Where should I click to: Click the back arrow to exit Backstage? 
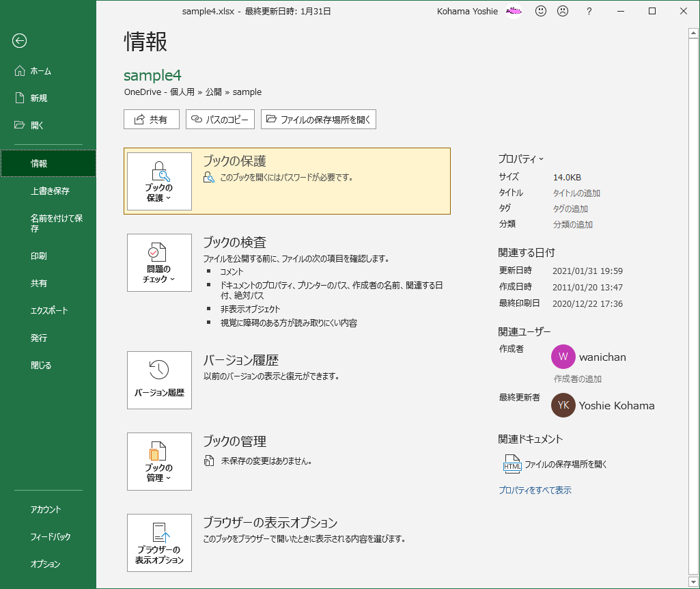click(x=19, y=41)
